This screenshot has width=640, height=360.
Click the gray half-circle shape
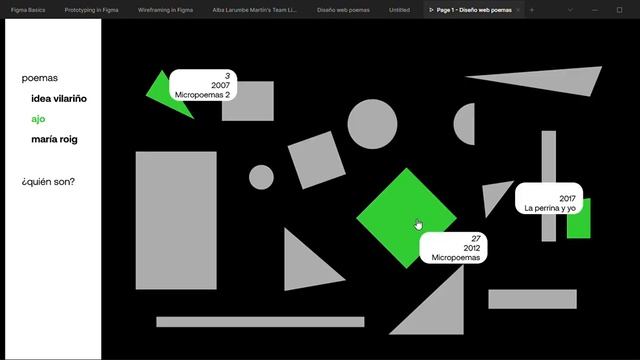coord(465,124)
